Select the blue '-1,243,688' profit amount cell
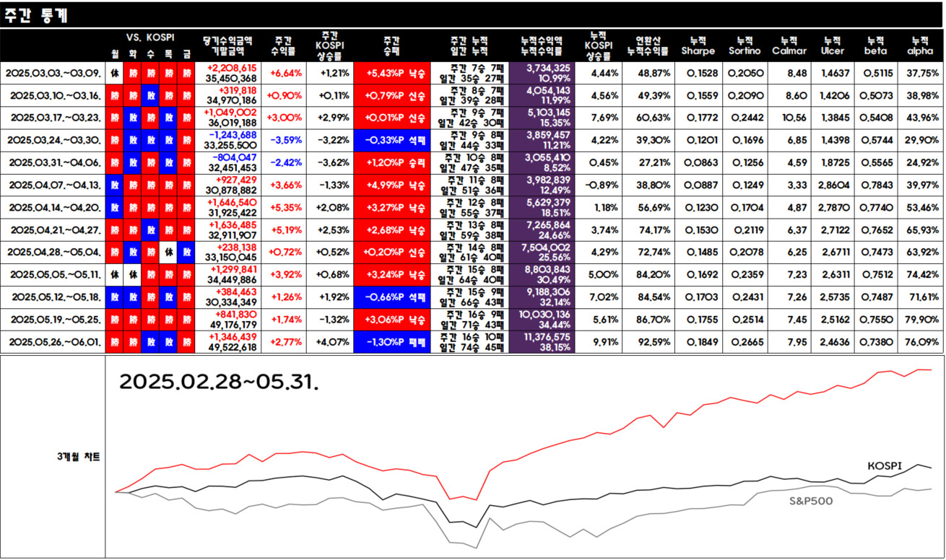 coord(232,135)
